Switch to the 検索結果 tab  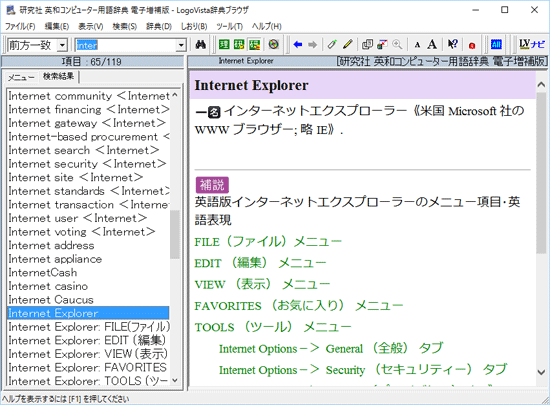[x=59, y=76]
